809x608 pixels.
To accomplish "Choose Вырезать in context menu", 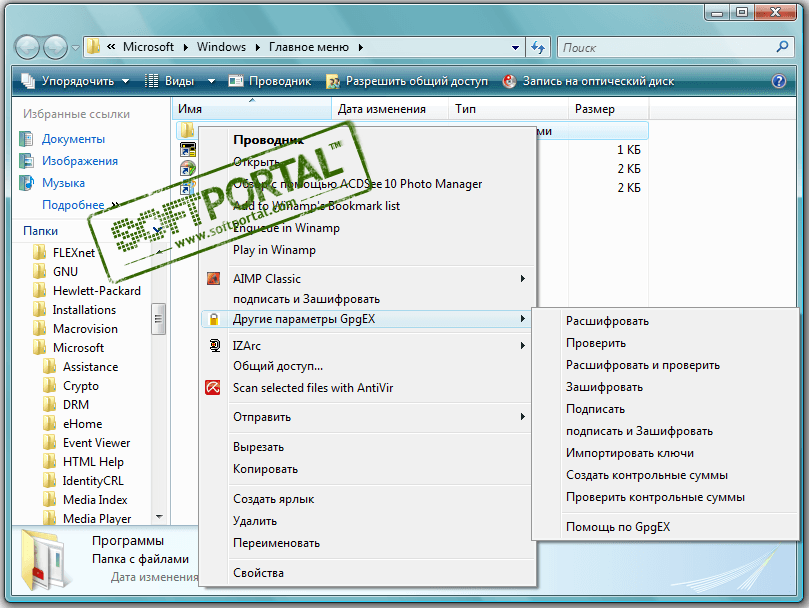I will (x=366, y=447).
